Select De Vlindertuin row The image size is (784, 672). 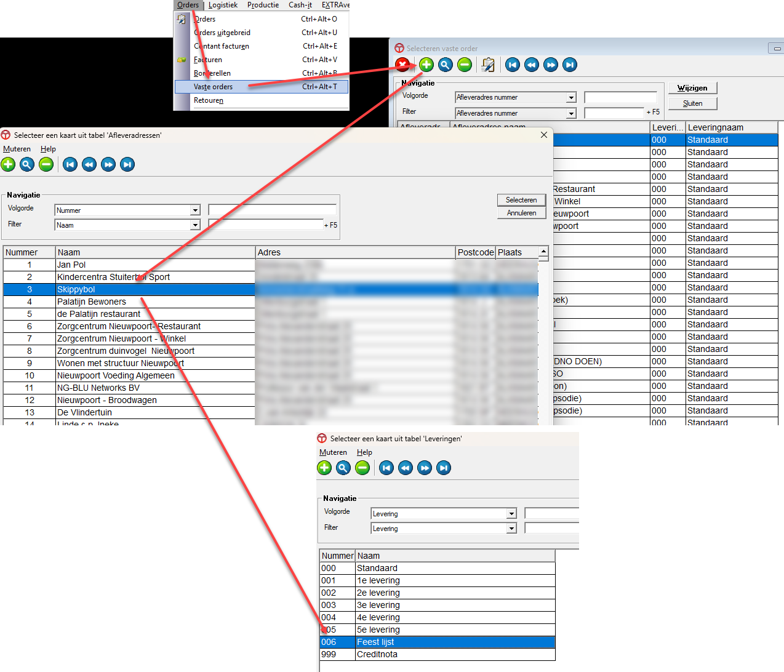pos(271,412)
